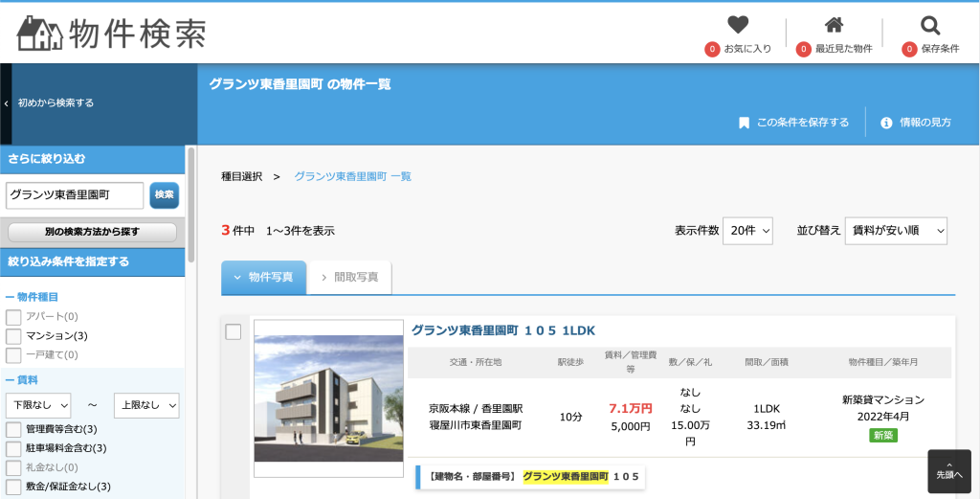The width and height of the screenshot is (980, 499).
Task: Open the rent 下限なし dropdown
Action: 38,405
